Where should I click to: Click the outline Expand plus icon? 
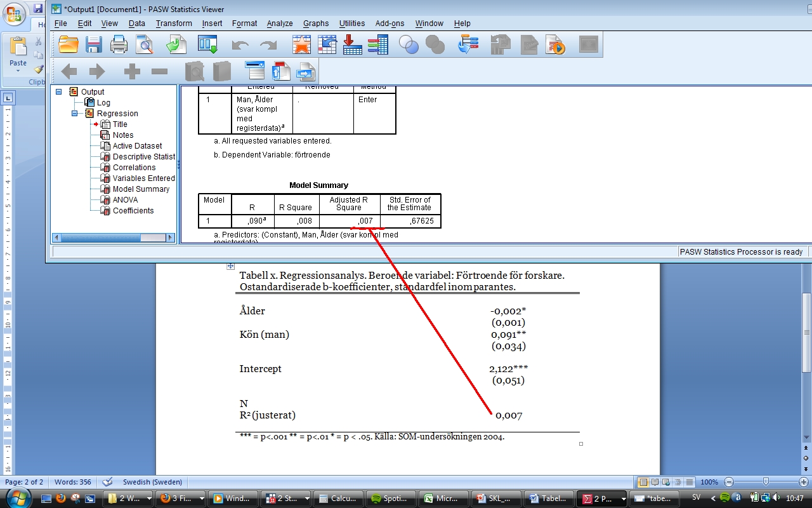[x=132, y=72]
